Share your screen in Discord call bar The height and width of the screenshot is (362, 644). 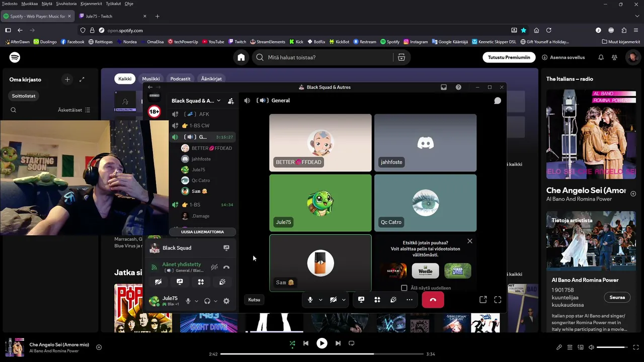coord(361,300)
